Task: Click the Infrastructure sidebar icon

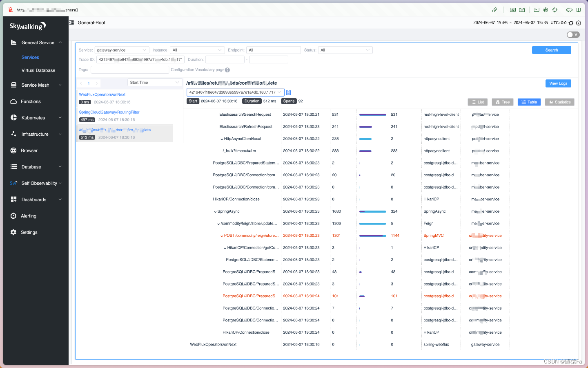Action: (x=13, y=134)
